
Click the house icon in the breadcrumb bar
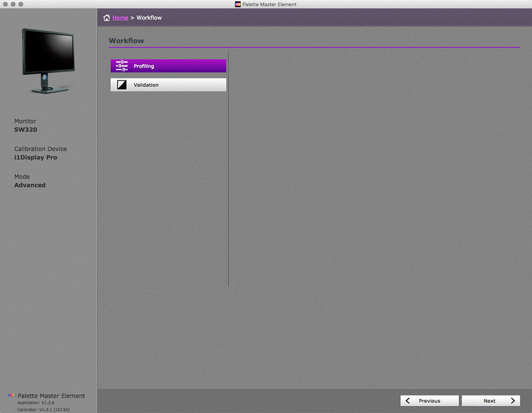[106, 18]
